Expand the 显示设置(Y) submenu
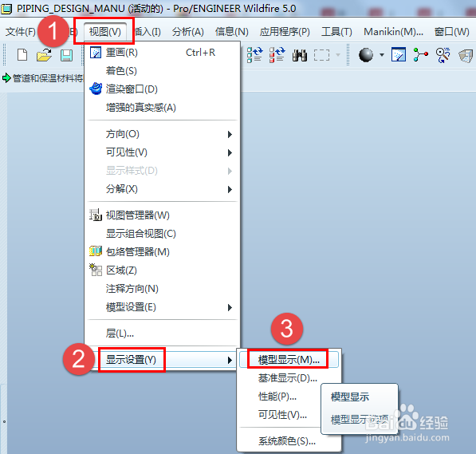This screenshot has width=476, height=454. [x=162, y=360]
